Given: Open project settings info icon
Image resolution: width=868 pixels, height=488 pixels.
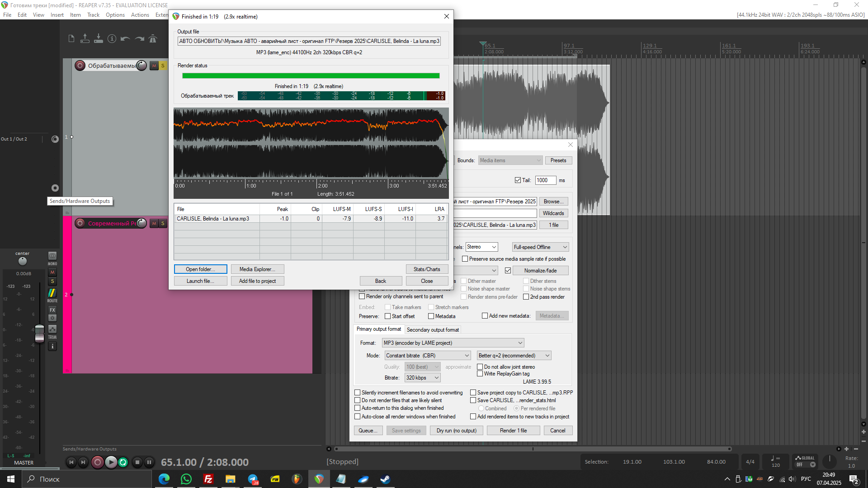Looking at the screenshot, I should coord(112,39).
